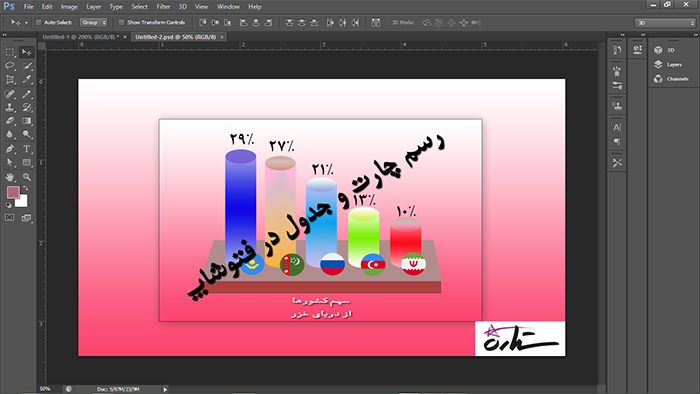Change the screen mode
This screenshot has height=394, width=700.
click(26, 218)
